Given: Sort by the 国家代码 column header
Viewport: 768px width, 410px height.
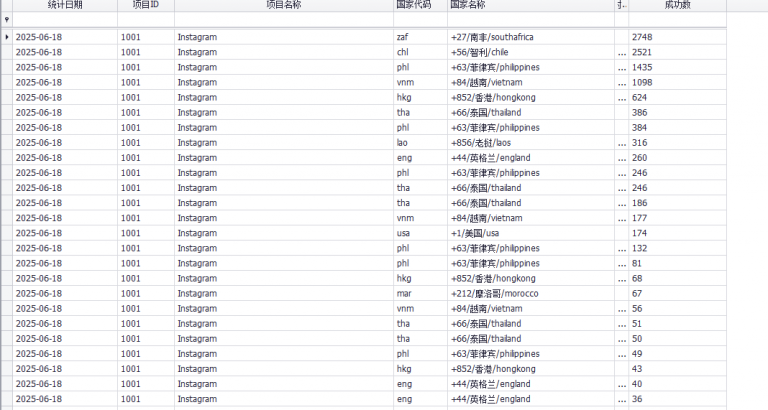Looking at the screenshot, I should pos(421,5).
